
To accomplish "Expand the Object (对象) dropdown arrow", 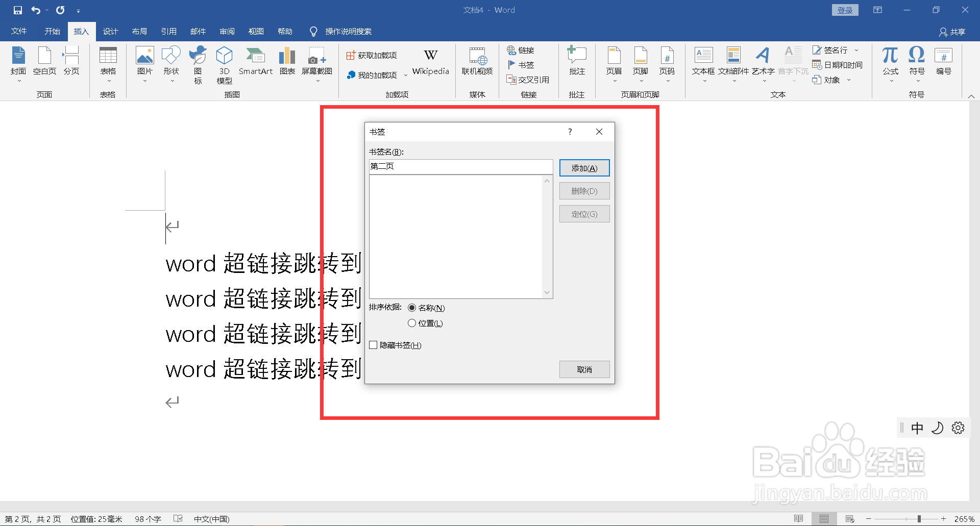I will point(849,80).
